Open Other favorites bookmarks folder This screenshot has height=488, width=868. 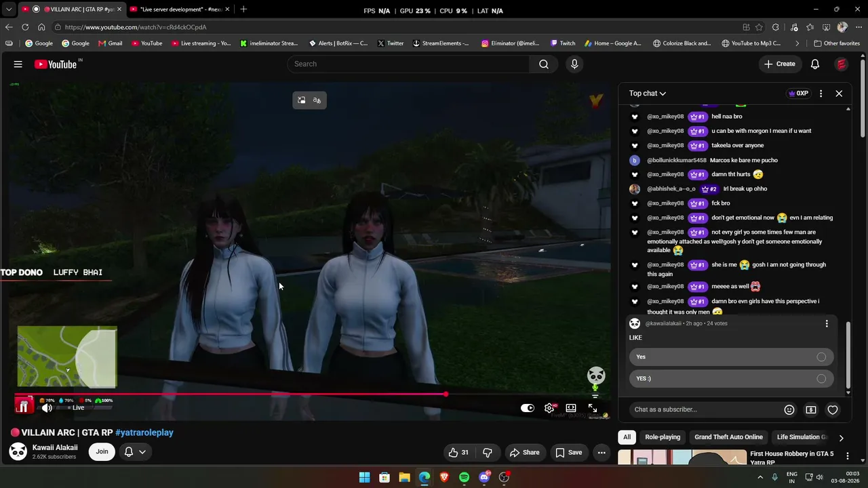837,43
